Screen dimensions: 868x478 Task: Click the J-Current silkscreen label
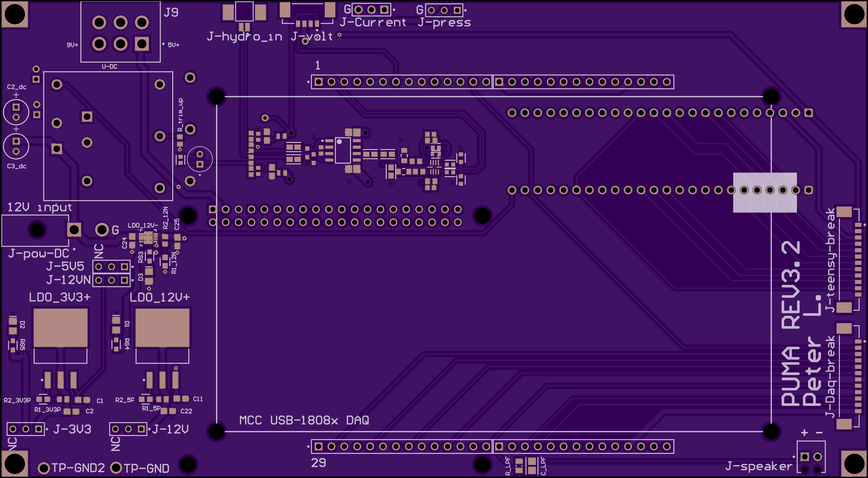click(x=373, y=23)
